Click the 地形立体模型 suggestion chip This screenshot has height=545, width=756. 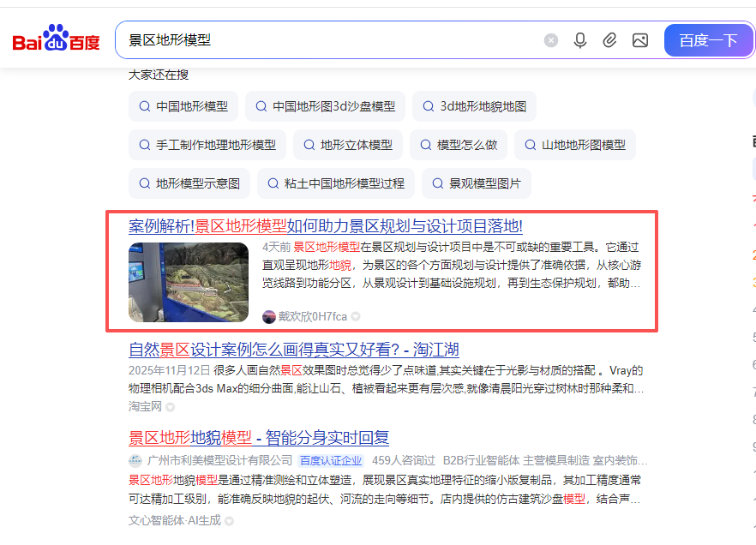click(x=347, y=145)
